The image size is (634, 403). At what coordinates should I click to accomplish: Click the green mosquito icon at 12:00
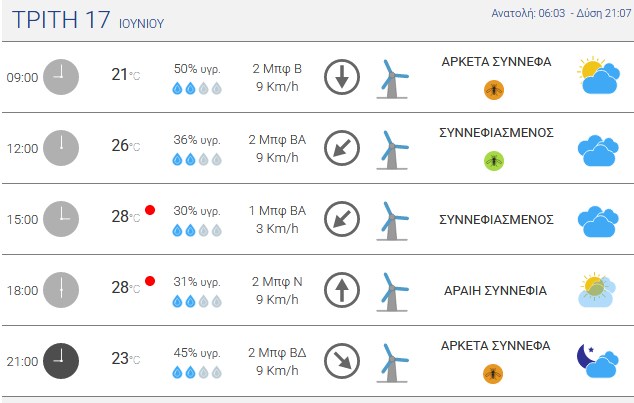click(494, 161)
